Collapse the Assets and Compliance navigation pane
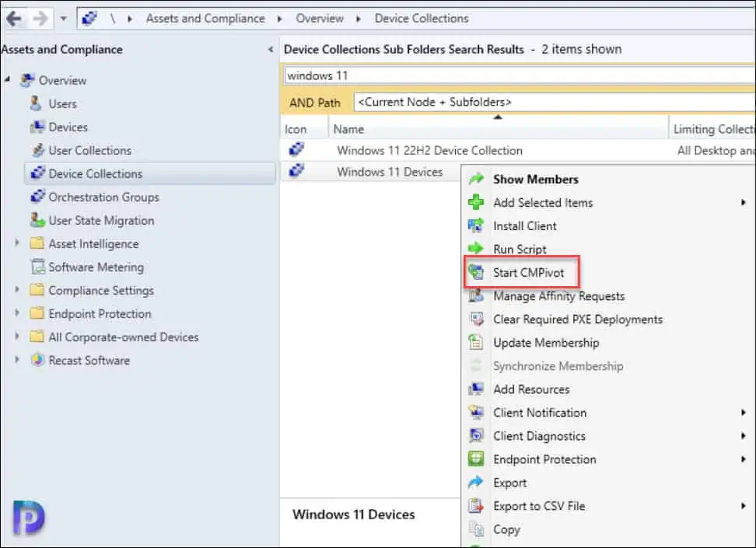Viewport: 756px width, 548px height. 271,49
